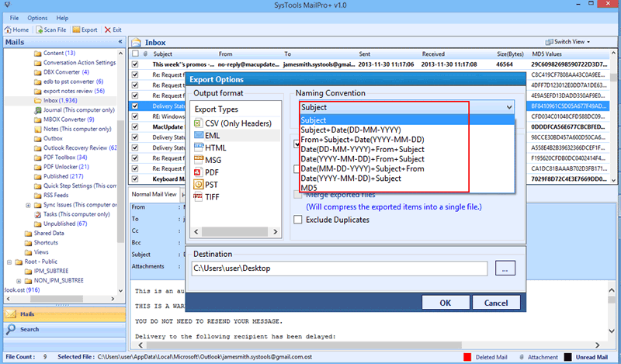The image size is (621, 364).
Task: Uncheck the RE: Windows mail row checkbox
Action: [135, 116]
